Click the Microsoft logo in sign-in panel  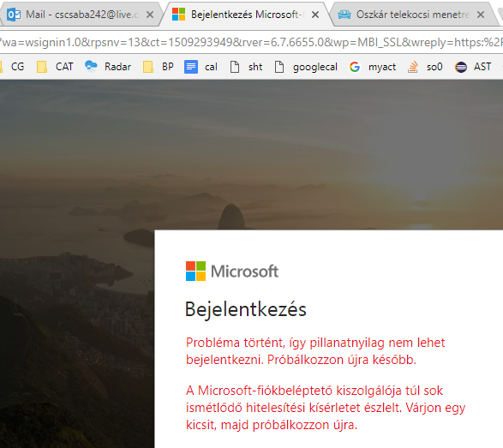click(232, 272)
